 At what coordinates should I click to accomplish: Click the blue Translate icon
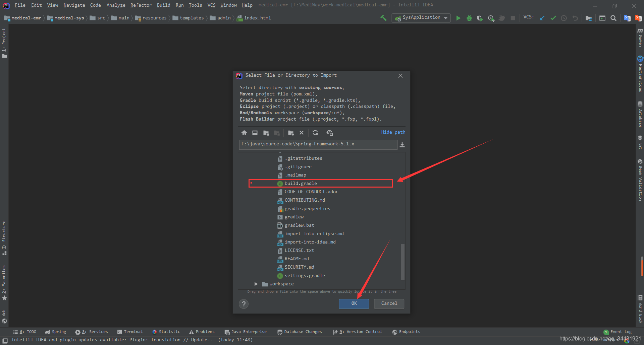click(627, 18)
